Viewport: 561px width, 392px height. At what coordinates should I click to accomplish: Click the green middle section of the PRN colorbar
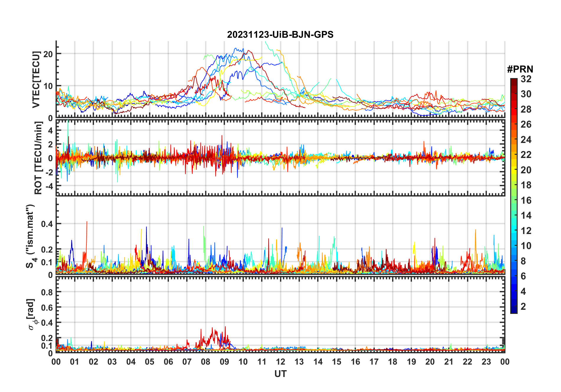pyautogui.click(x=514, y=196)
